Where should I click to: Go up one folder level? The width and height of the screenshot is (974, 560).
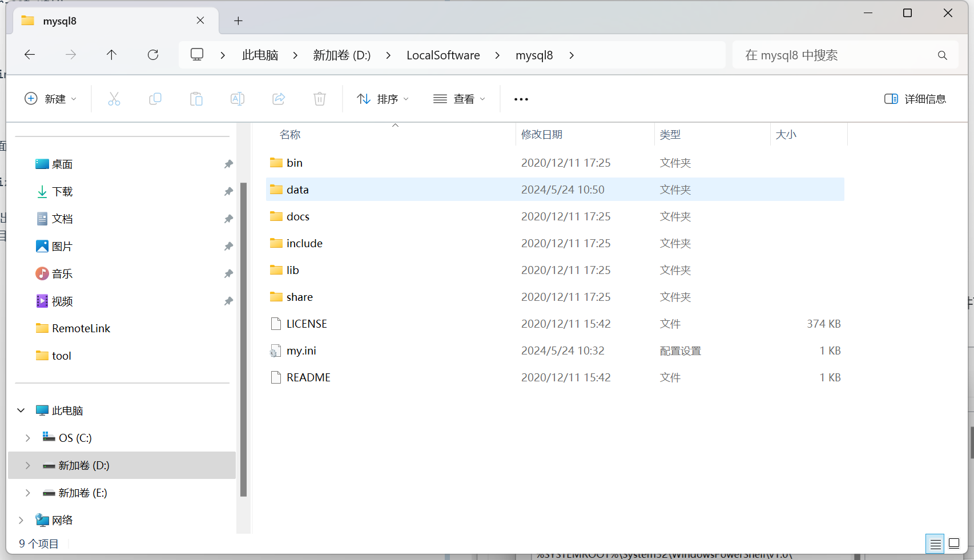coord(111,55)
